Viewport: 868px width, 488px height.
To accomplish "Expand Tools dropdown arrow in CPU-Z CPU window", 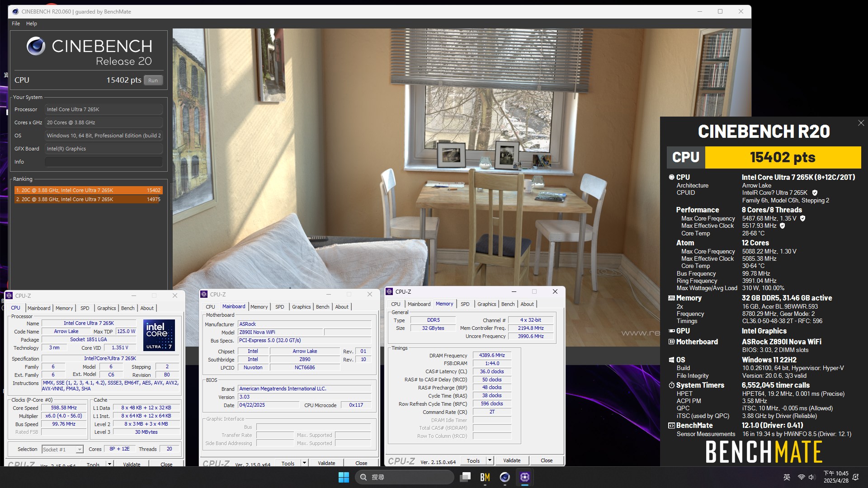I will click(109, 464).
